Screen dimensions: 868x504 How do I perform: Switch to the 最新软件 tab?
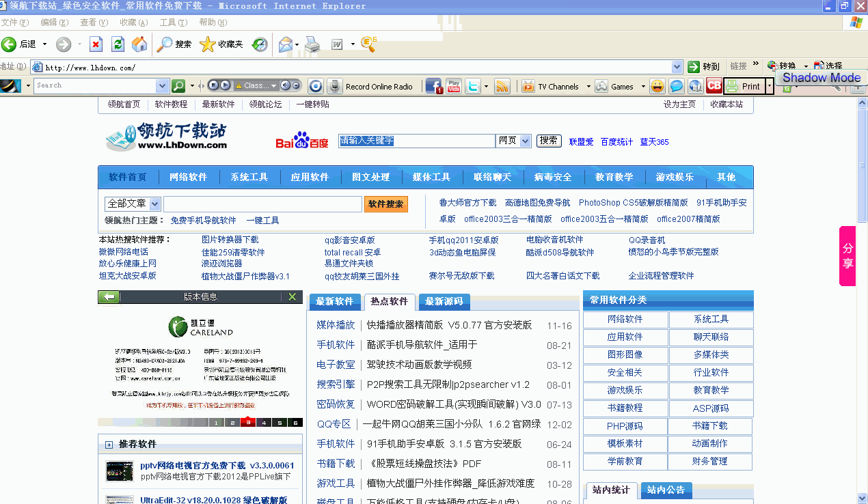(x=335, y=301)
